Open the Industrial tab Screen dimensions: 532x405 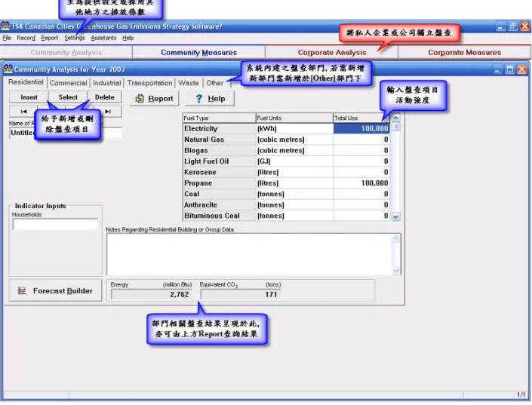pos(107,83)
